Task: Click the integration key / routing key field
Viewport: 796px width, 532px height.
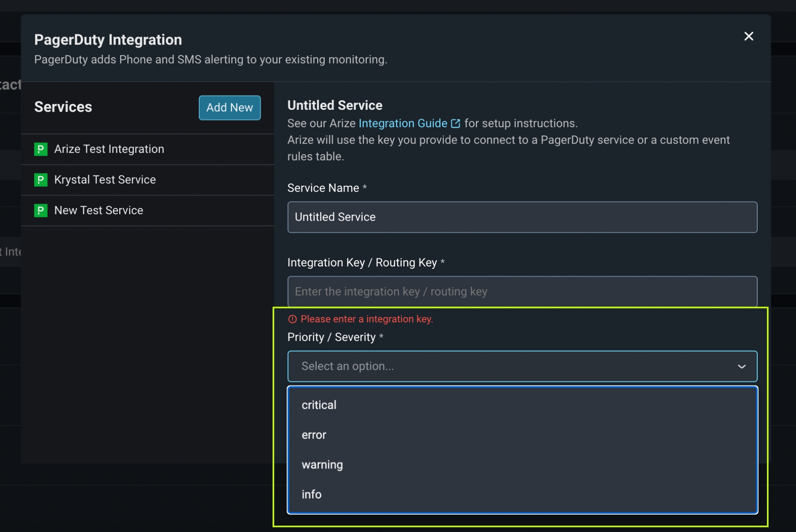Action: [x=522, y=292]
